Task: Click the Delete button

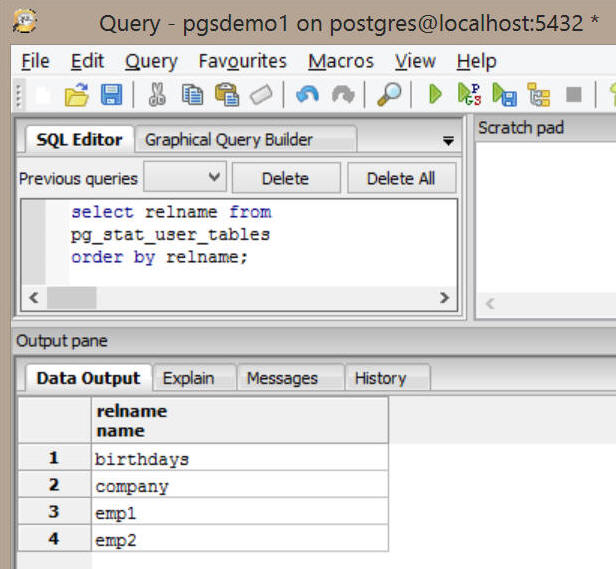Action: pos(285,179)
